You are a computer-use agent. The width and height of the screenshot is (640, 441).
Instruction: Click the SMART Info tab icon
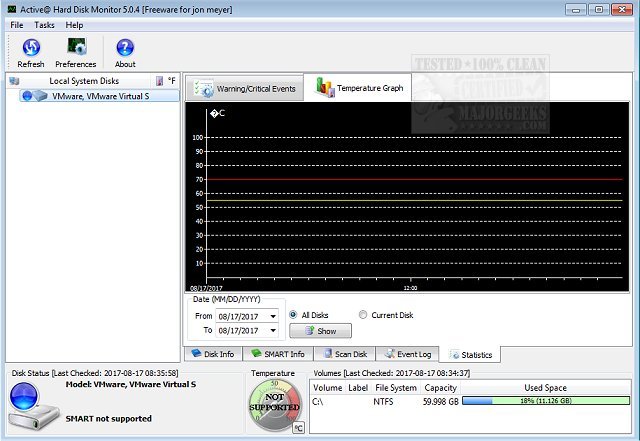pyautogui.click(x=256, y=353)
